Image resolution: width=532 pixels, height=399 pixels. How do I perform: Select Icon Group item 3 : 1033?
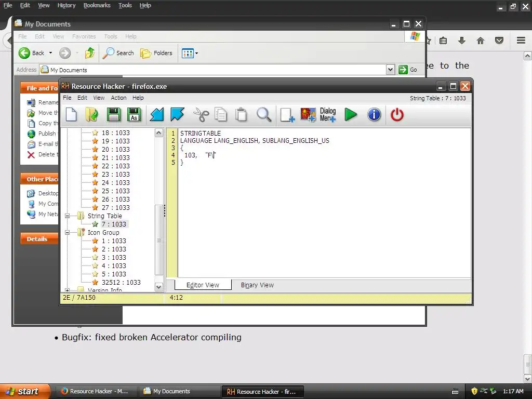point(114,257)
